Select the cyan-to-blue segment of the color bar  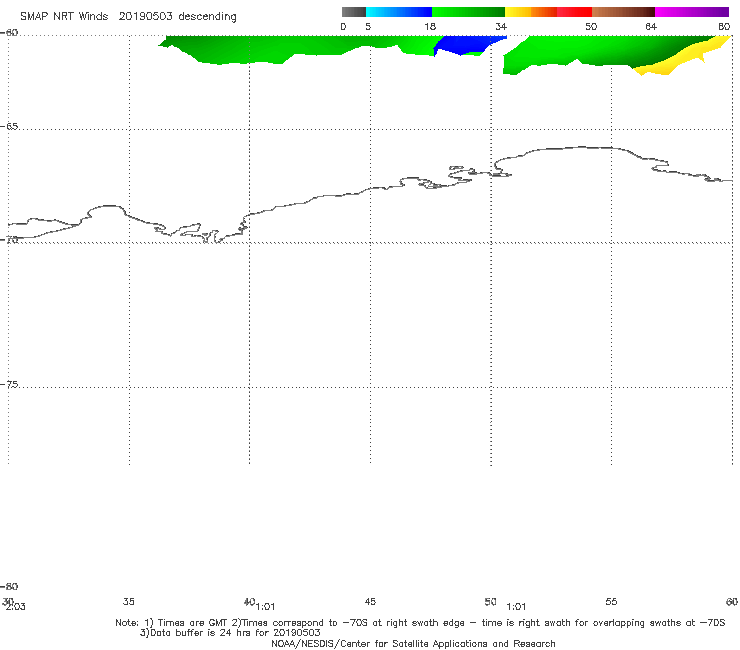pyautogui.click(x=399, y=12)
